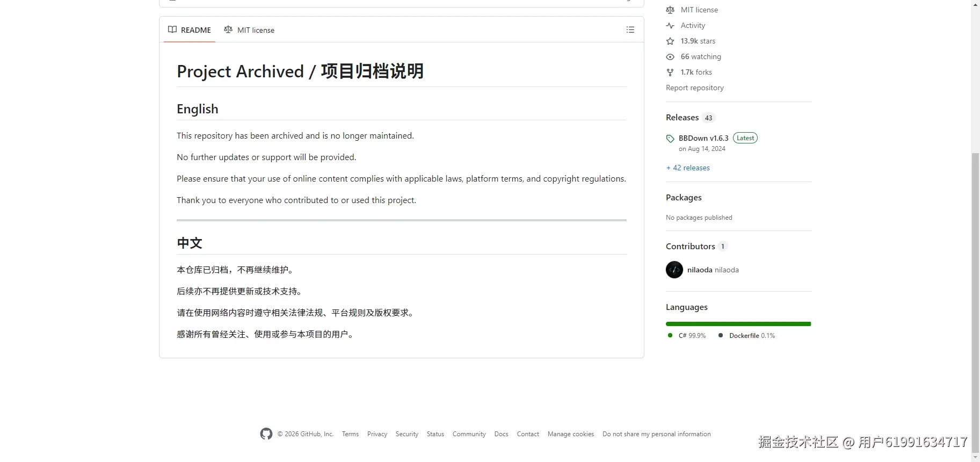This screenshot has height=462, width=980.
Task: Click the book icon beside README
Action: 172,30
